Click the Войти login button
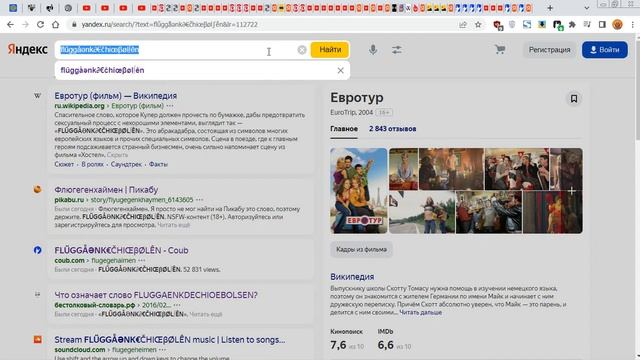The height and width of the screenshot is (360, 640). 605,50
